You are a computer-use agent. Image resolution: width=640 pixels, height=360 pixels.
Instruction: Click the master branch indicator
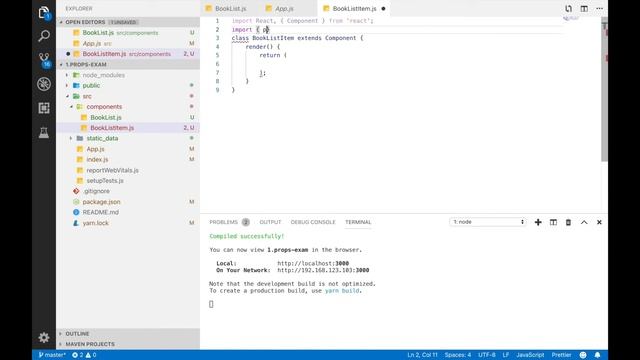pyautogui.click(x=52, y=355)
